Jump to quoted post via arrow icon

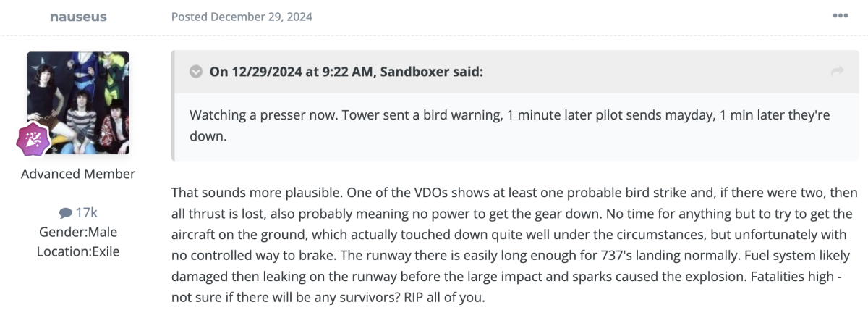click(838, 71)
